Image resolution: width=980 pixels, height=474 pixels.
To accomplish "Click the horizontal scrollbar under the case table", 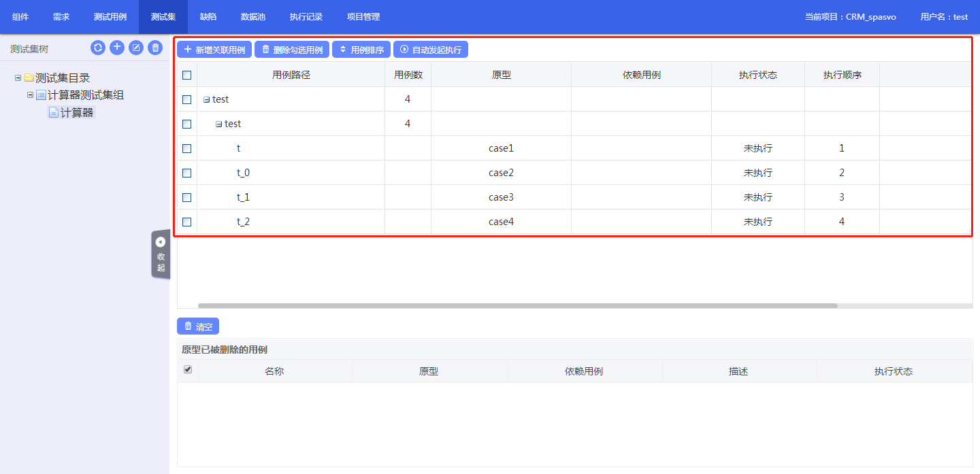I will (517, 306).
